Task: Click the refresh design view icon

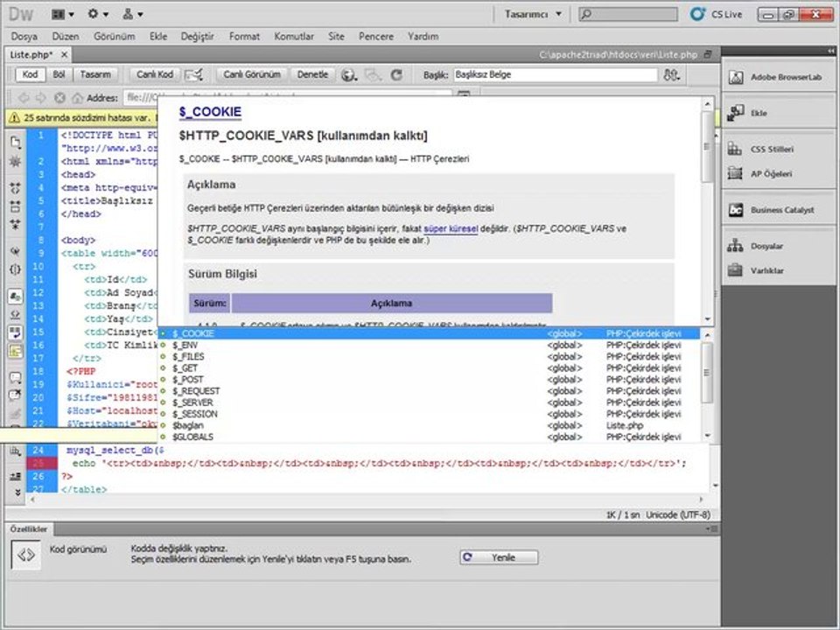Action: point(396,75)
